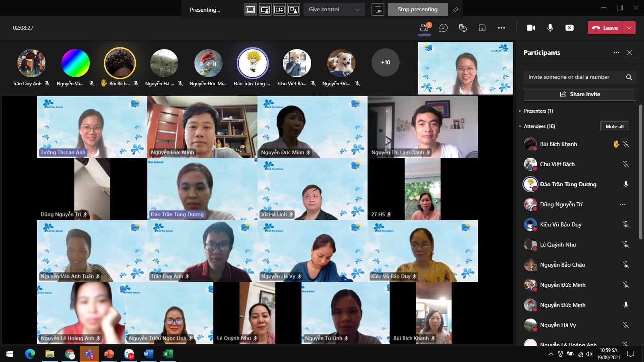Click the search icon in invite field
This screenshot has width=644, height=362.
629,77
